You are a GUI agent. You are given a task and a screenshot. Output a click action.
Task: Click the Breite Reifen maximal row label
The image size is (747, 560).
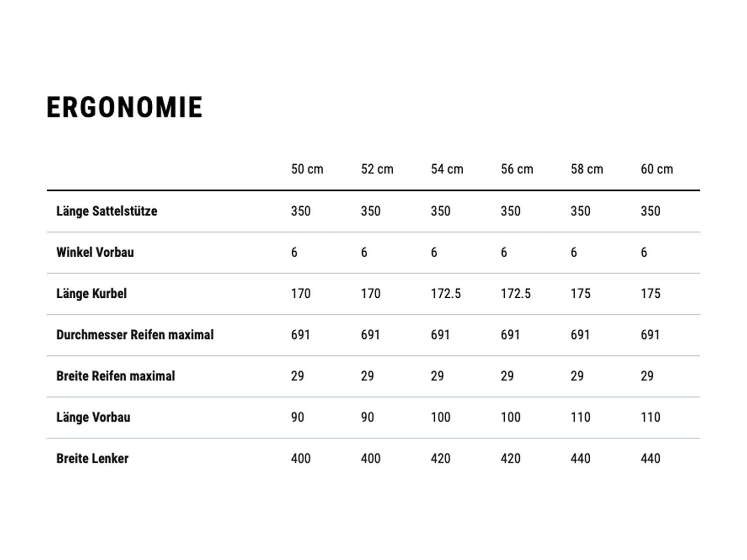click(116, 376)
